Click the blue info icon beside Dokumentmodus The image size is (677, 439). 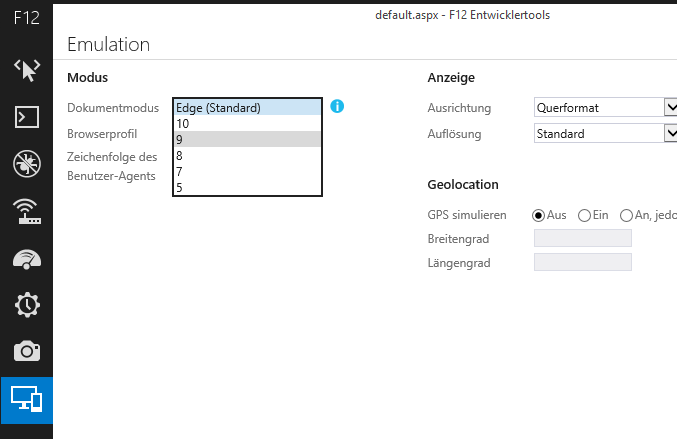pyautogui.click(x=337, y=106)
